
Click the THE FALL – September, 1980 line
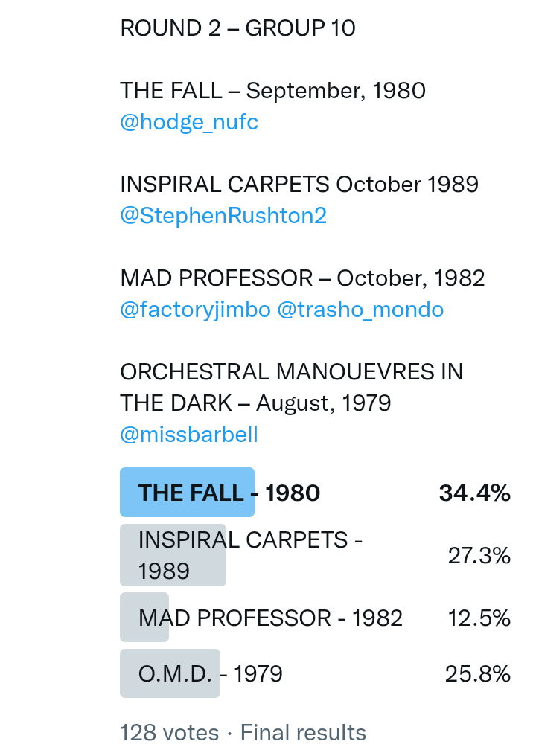[272, 91]
